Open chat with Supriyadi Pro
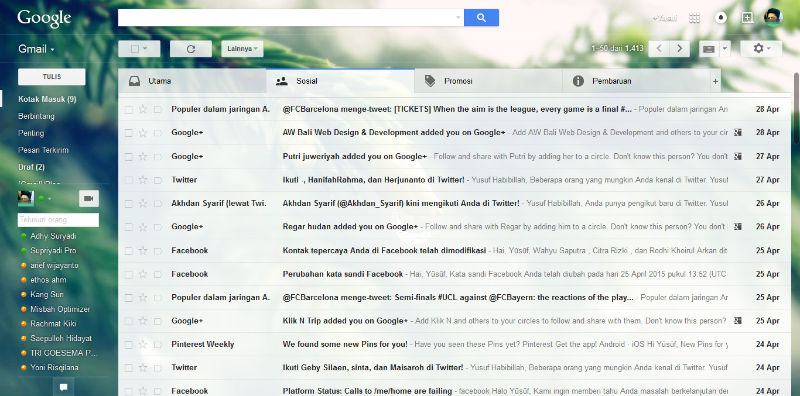 point(53,251)
